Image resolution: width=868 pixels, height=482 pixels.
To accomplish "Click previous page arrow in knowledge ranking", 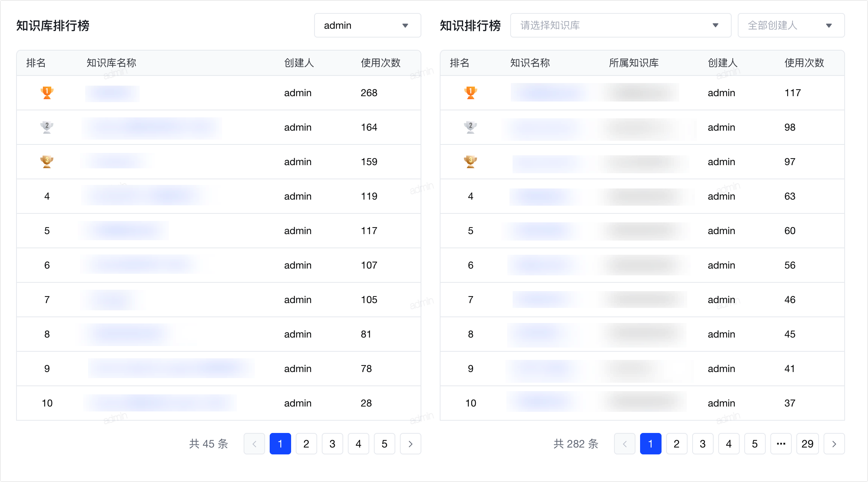I will [624, 444].
